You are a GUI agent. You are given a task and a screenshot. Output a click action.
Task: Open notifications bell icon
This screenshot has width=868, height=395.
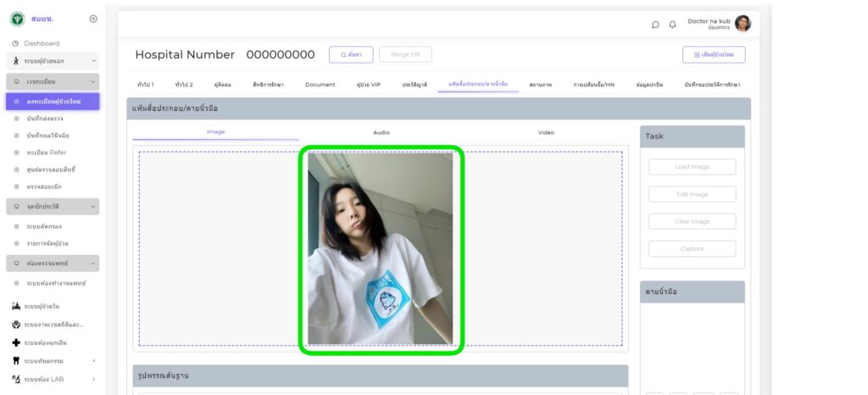coord(672,24)
